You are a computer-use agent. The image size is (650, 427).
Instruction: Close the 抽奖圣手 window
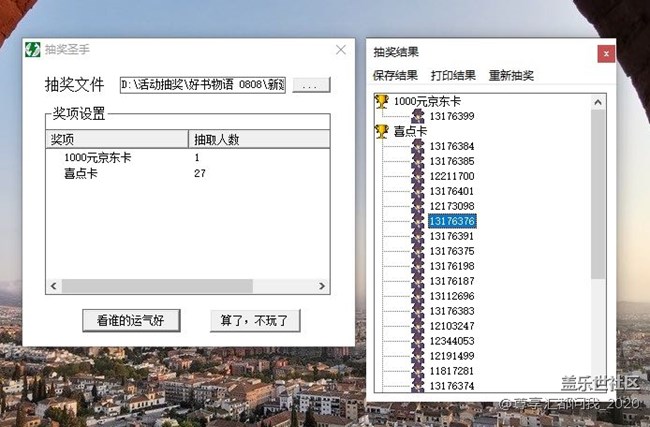tap(341, 50)
